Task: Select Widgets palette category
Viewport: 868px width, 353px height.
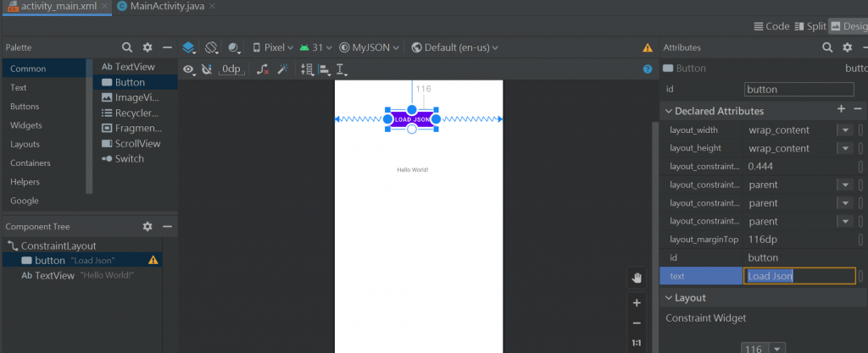Action: click(44, 124)
